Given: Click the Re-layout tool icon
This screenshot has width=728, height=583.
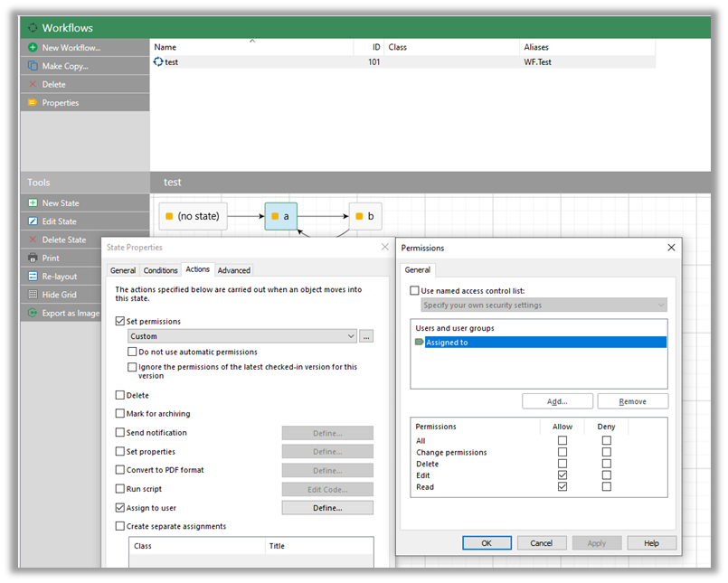Looking at the screenshot, I should (33, 277).
